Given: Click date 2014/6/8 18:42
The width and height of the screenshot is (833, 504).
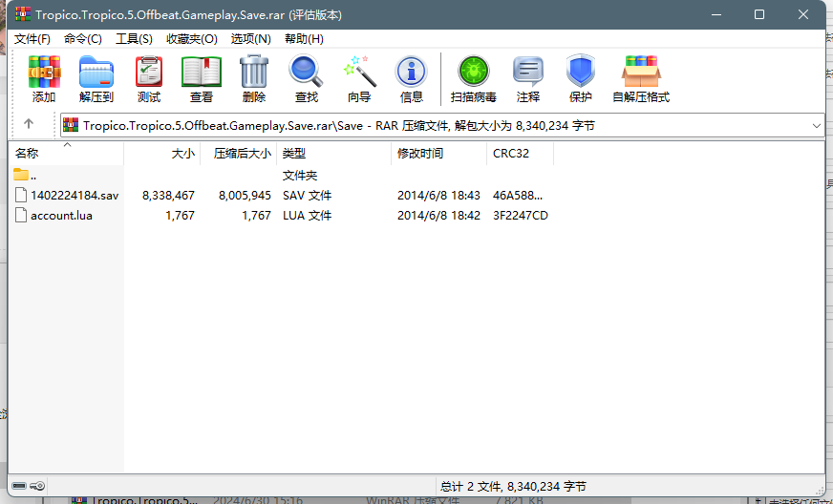Looking at the screenshot, I should (x=438, y=216).
